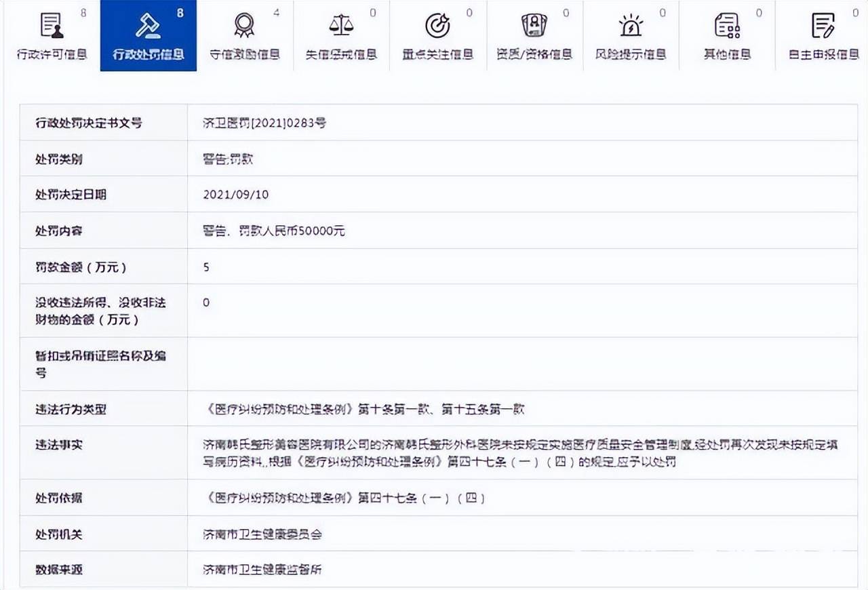Click the 数据来源 label
This screenshot has height=590, width=868.
(59, 570)
